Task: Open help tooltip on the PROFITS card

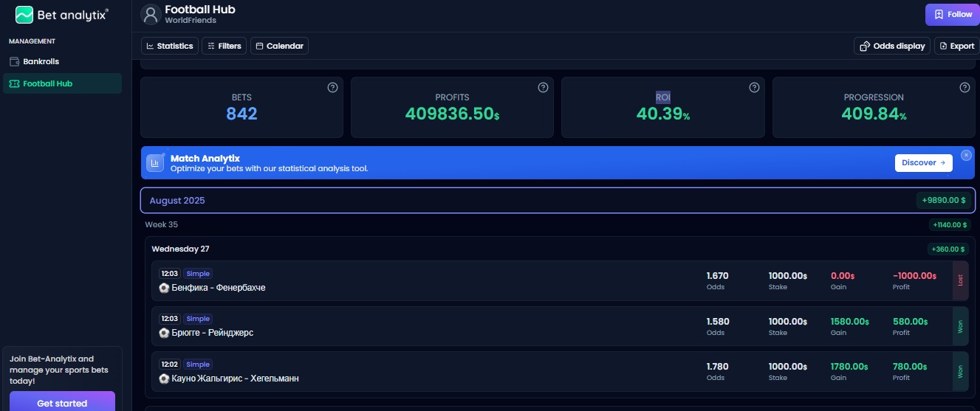Action: tap(543, 88)
